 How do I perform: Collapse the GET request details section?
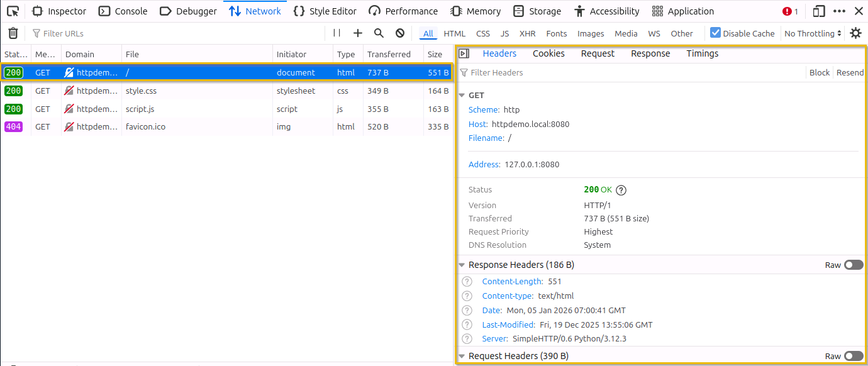click(463, 95)
